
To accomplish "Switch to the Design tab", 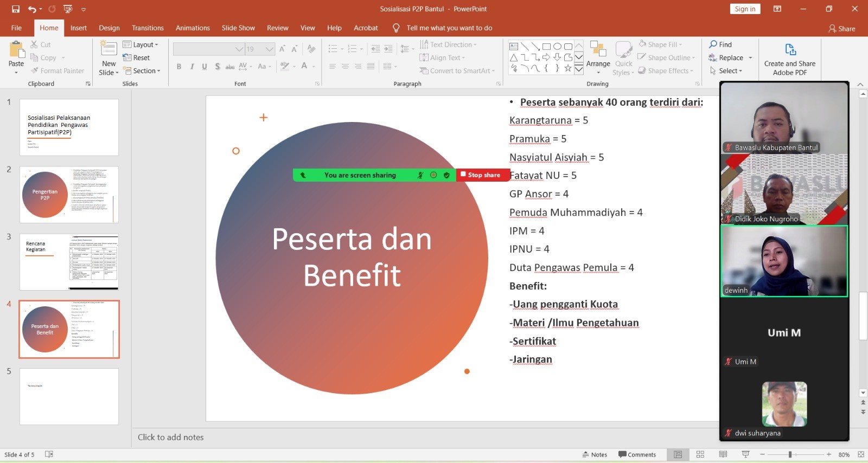I will tap(109, 28).
